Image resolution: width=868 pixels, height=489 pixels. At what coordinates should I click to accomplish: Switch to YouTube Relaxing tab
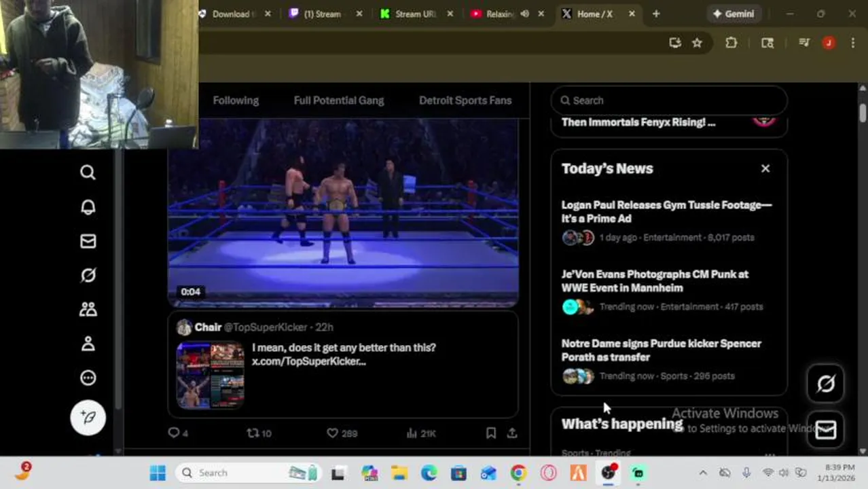coord(501,14)
